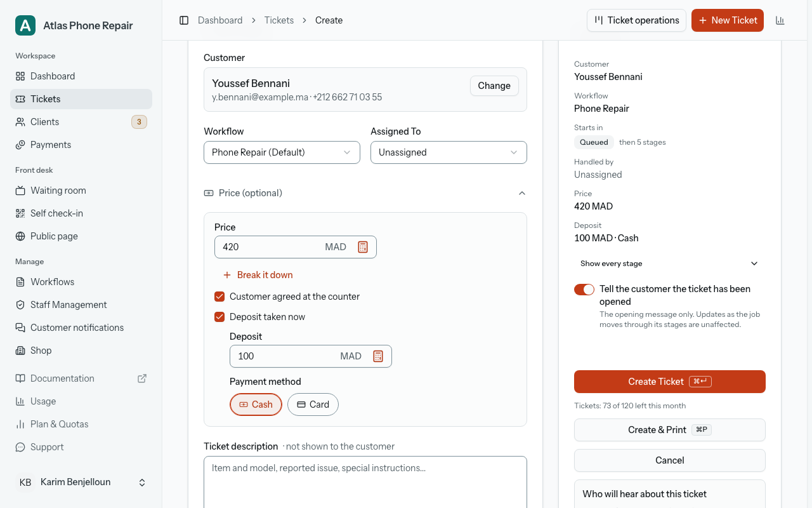812x508 pixels.
Task: Click 'Who will hear about this ticket' heading
Action: 645,494
